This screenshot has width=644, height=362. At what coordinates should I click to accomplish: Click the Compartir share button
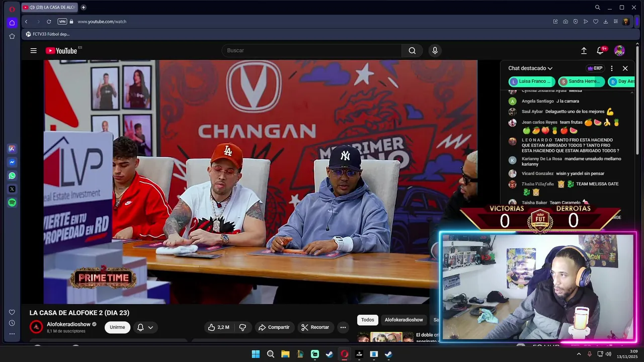[x=274, y=327]
